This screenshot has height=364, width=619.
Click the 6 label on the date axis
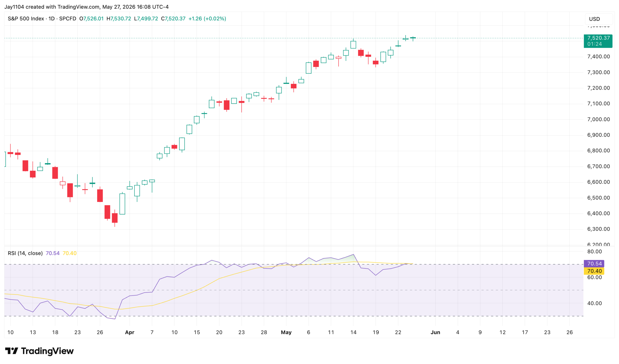[309, 333]
